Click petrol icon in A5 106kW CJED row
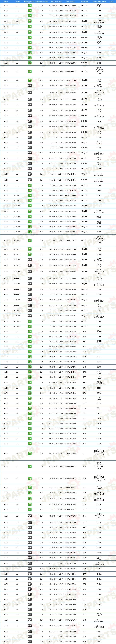 point(30,347)
